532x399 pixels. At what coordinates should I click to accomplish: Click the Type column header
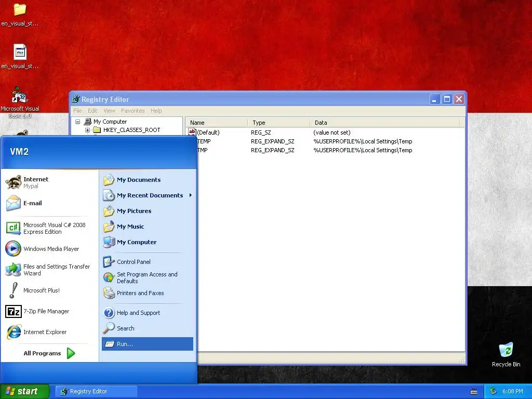point(278,123)
